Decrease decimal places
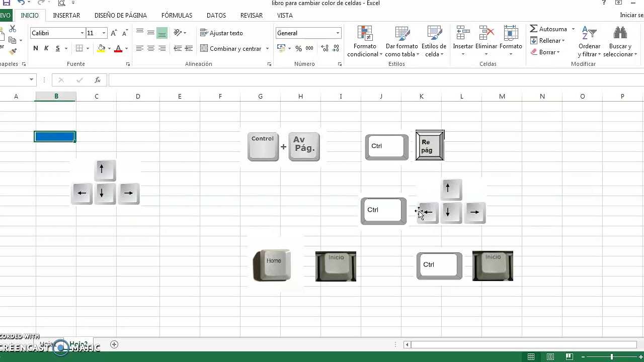644x362 pixels. (336, 48)
